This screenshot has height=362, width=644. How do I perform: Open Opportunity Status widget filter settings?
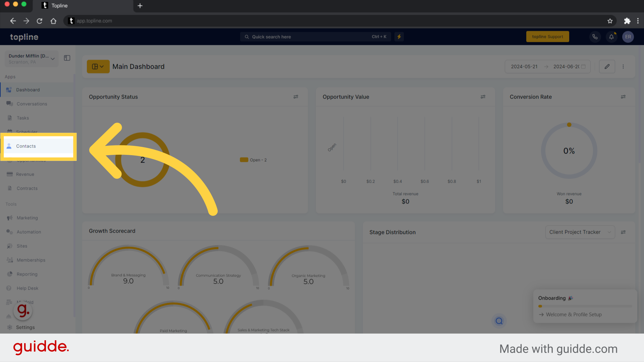coord(296,97)
